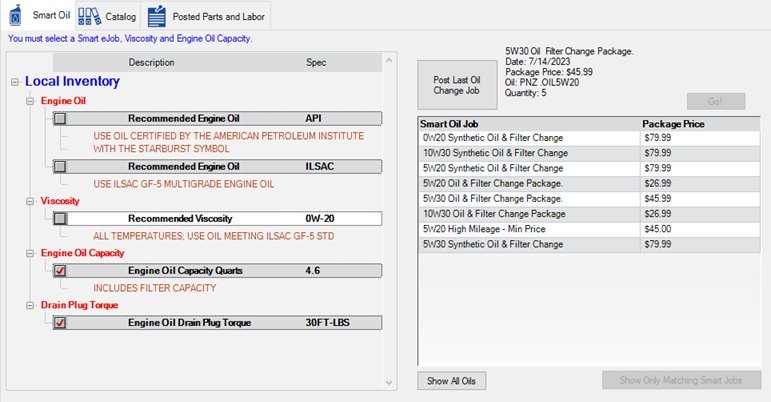Click the Engine Oil Capacity red label
The height and width of the screenshot is (402, 771).
click(83, 253)
